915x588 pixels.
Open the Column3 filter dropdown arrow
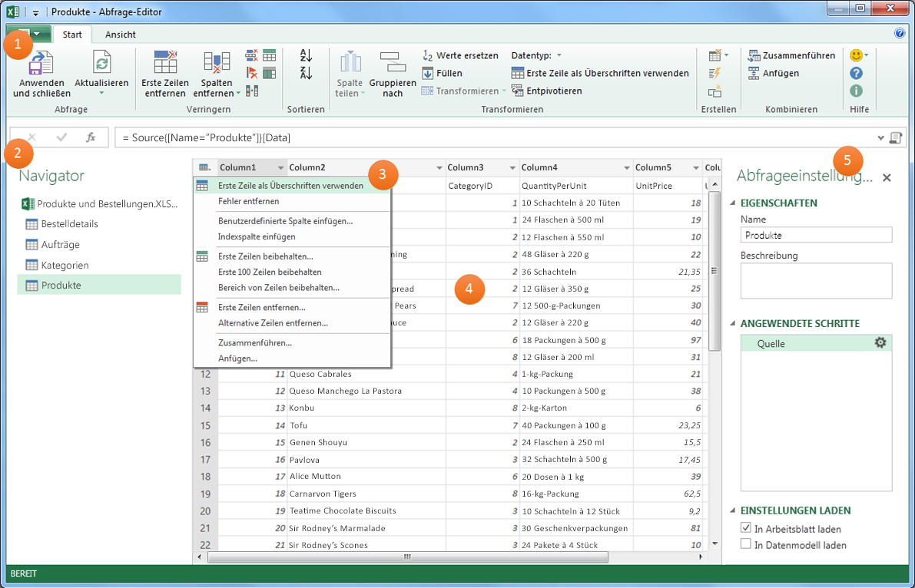tap(512, 168)
